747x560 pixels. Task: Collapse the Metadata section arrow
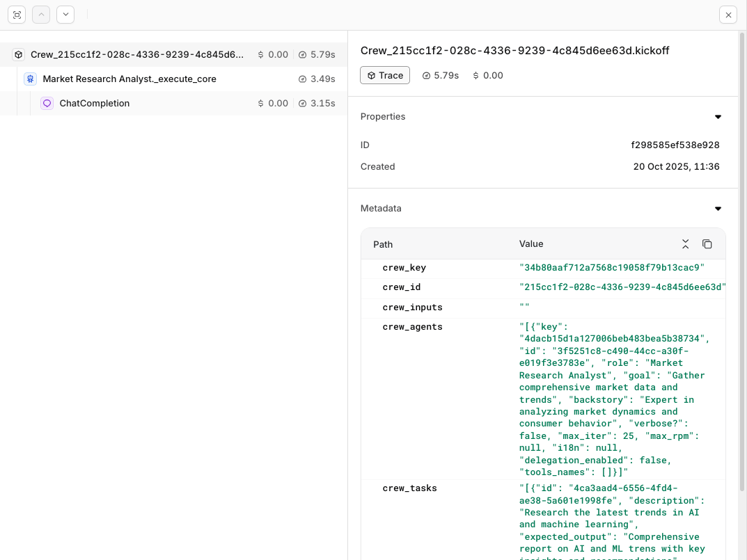point(718,209)
